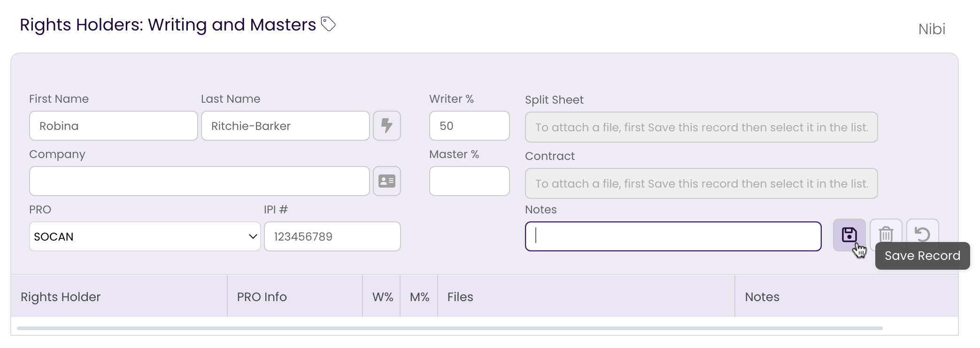Click the Last Name field with Ritchie-Barker

[x=286, y=126]
